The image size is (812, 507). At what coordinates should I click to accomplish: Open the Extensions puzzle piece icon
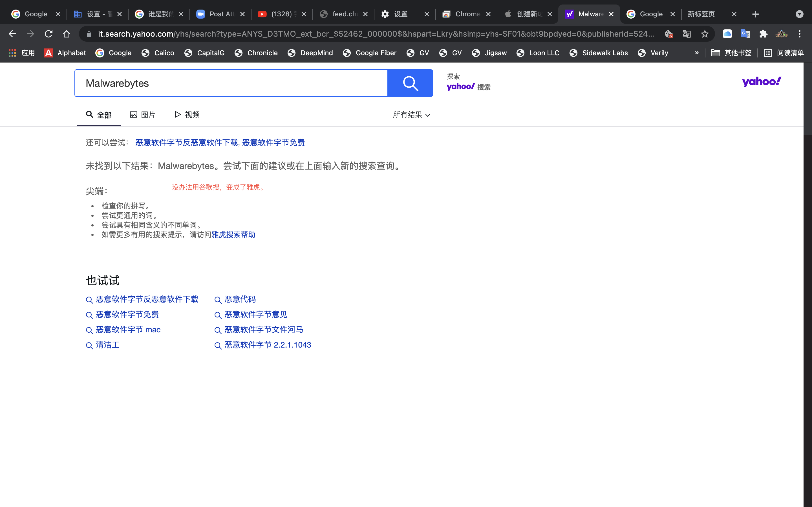pos(763,34)
